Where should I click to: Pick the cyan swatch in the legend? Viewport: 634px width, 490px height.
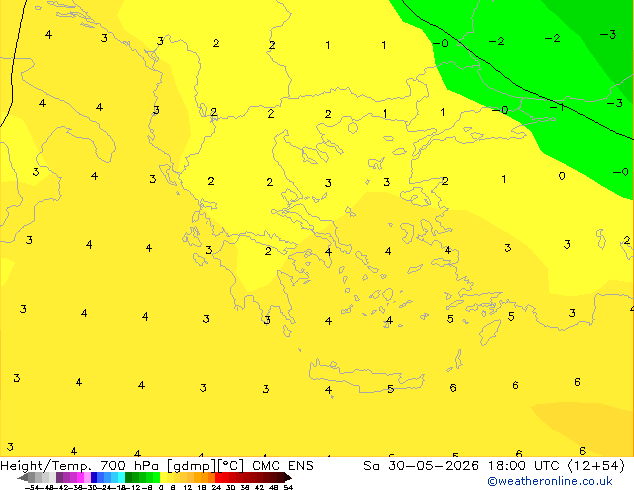coord(121,477)
